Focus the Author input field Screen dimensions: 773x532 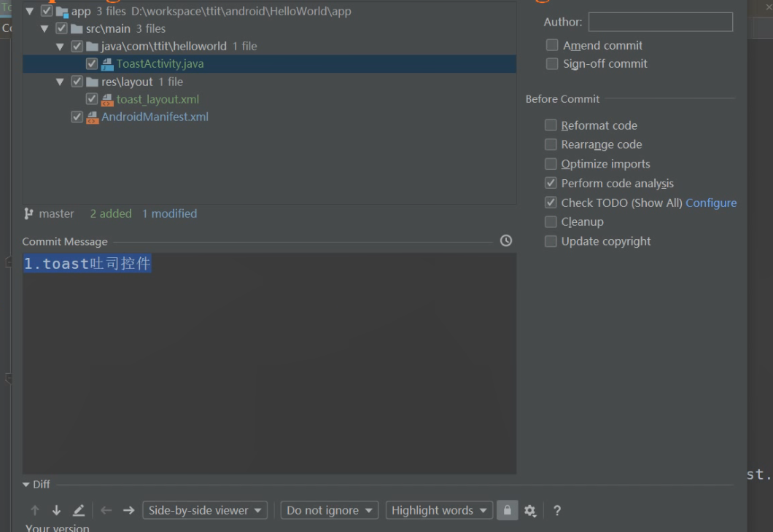pos(661,22)
